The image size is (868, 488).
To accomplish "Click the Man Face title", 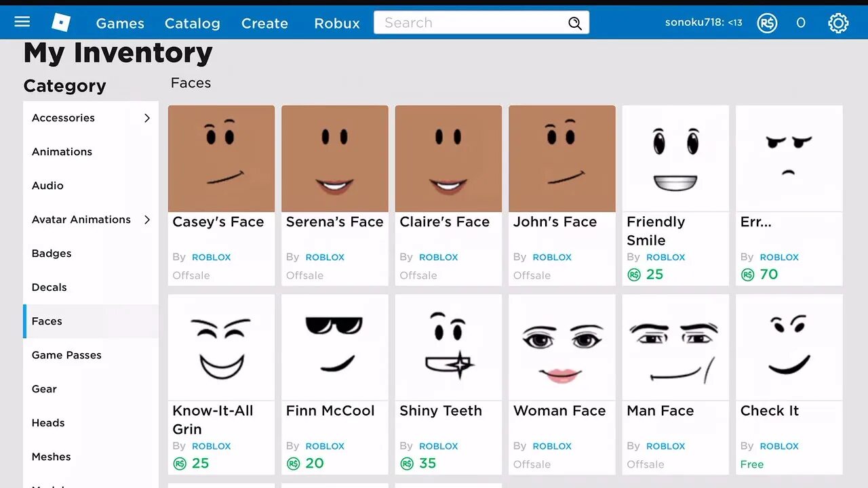I will (660, 411).
